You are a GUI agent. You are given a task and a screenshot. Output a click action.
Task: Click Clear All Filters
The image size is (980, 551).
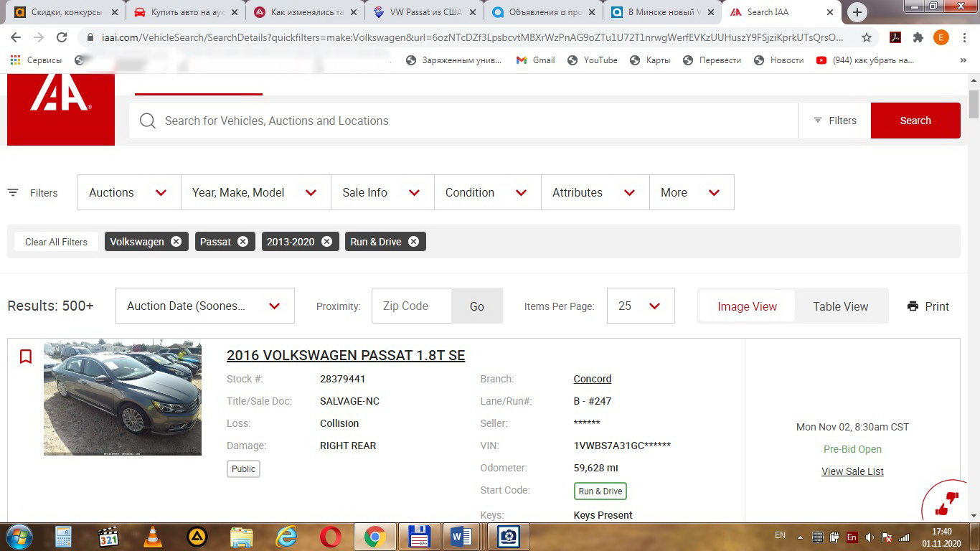point(56,242)
